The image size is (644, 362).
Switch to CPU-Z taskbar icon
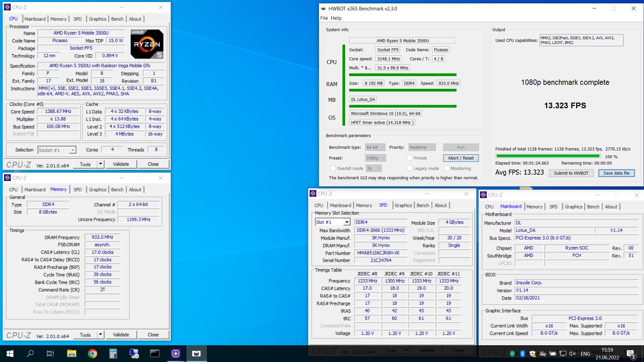[x=175, y=353]
